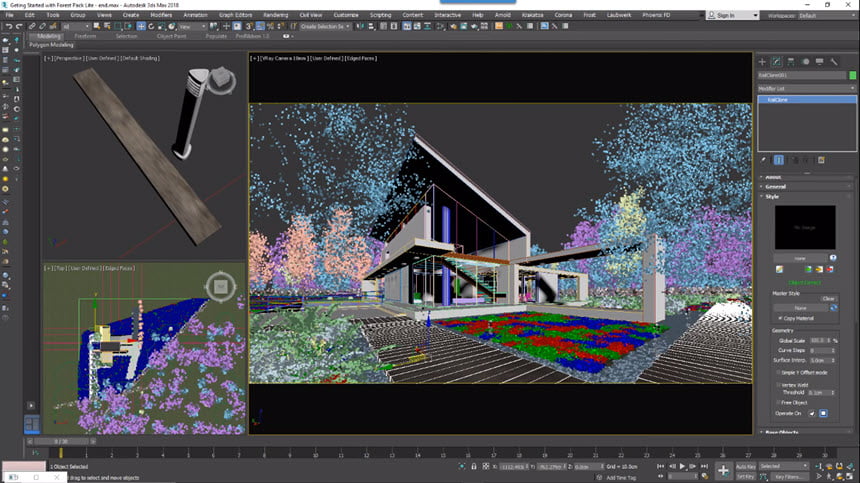860x483 pixels.
Task: Toggle the selection lock icon in status bar
Action: tap(474, 467)
